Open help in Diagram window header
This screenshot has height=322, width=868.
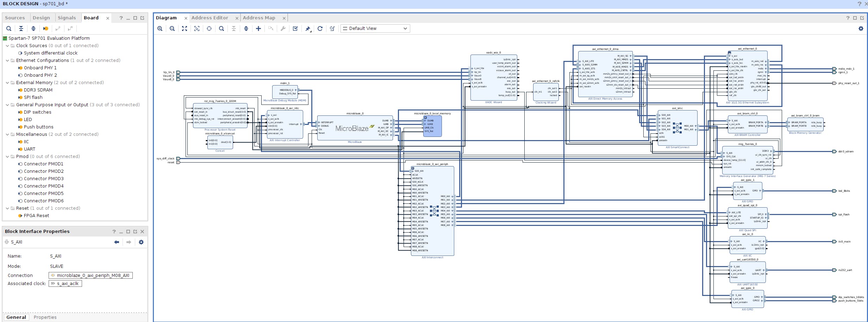point(848,18)
